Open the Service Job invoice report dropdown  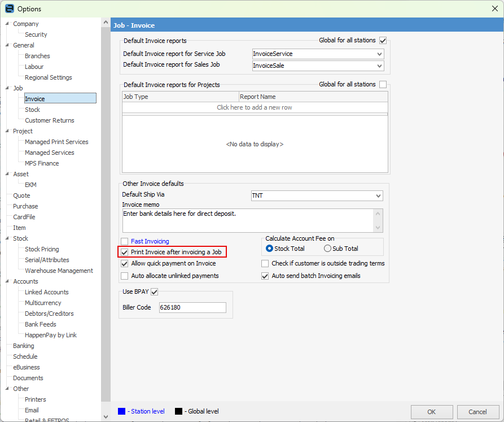click(379, 54)
